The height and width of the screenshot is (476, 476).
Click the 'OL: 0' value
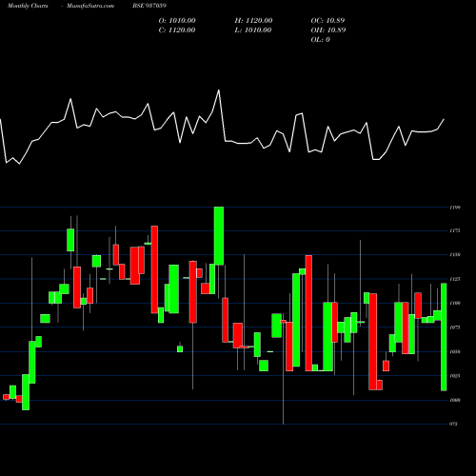point(321,40)
